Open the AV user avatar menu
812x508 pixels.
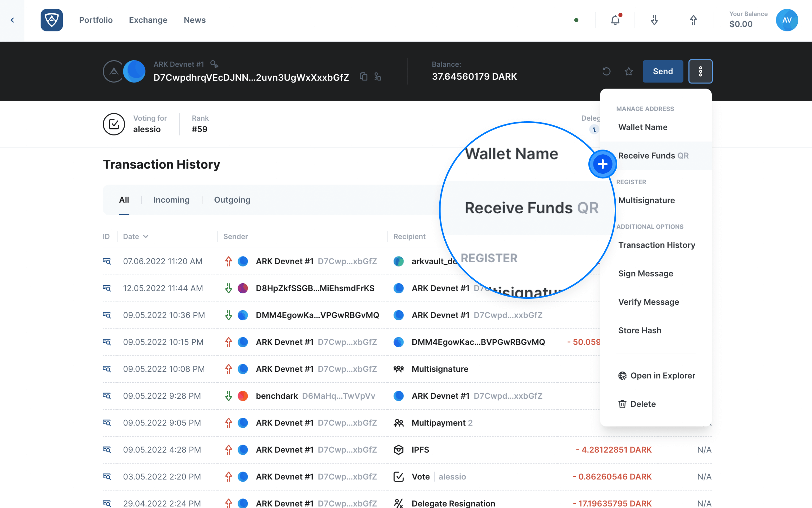(787, 20)
